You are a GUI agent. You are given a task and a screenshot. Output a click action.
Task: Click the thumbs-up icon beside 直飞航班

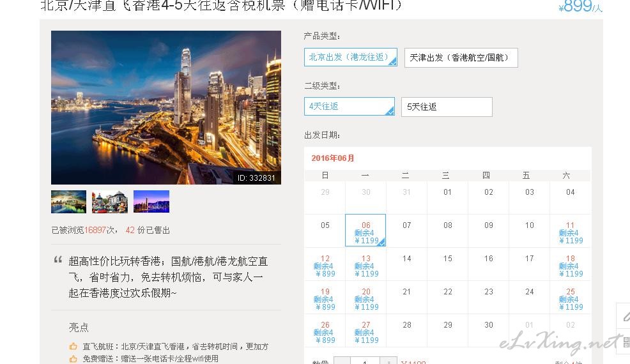coord(73,346)
